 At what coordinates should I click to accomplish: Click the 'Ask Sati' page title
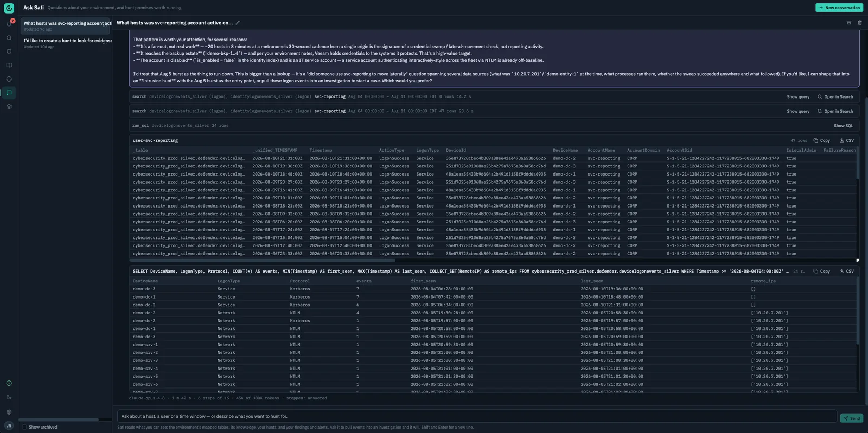click(x=34, y=8)
